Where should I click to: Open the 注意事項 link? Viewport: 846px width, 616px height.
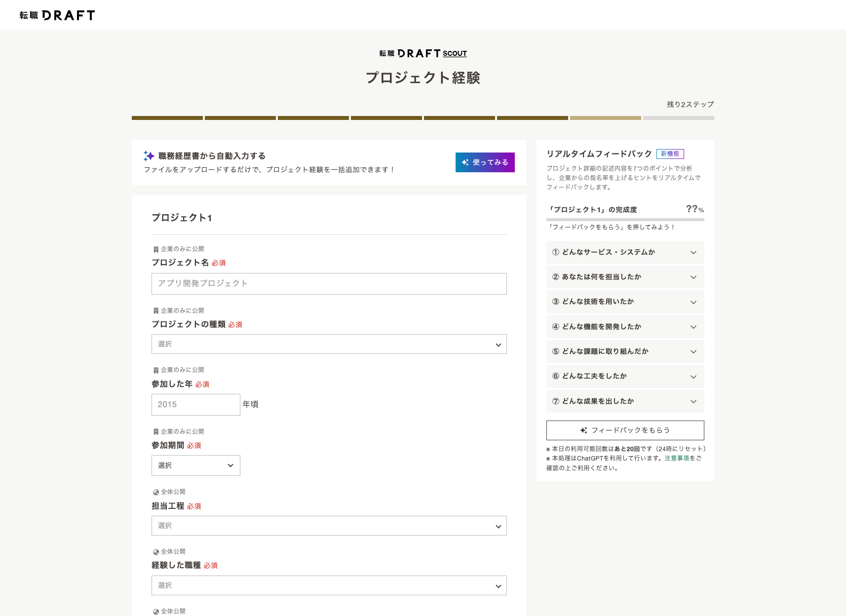(676, 459)
